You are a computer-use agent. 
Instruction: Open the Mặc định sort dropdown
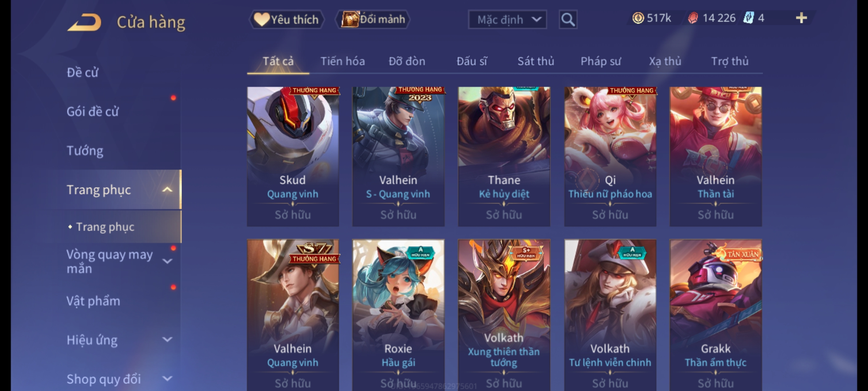coord(507,20)
